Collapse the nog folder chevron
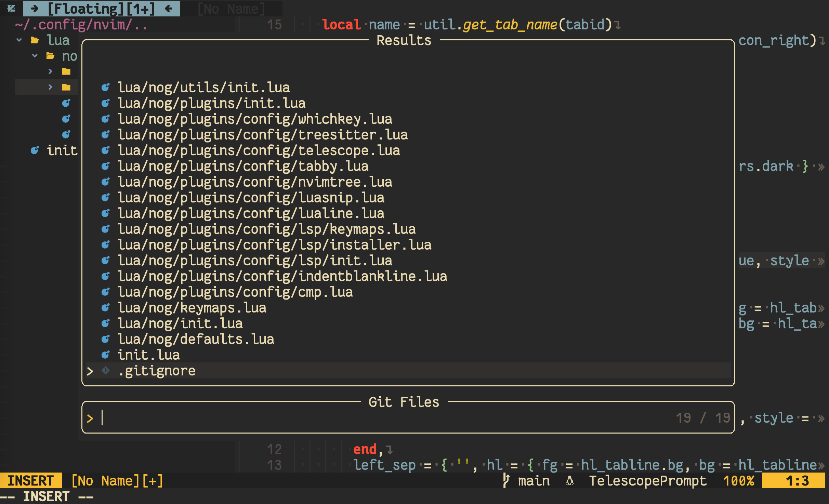 click(35, 56)
